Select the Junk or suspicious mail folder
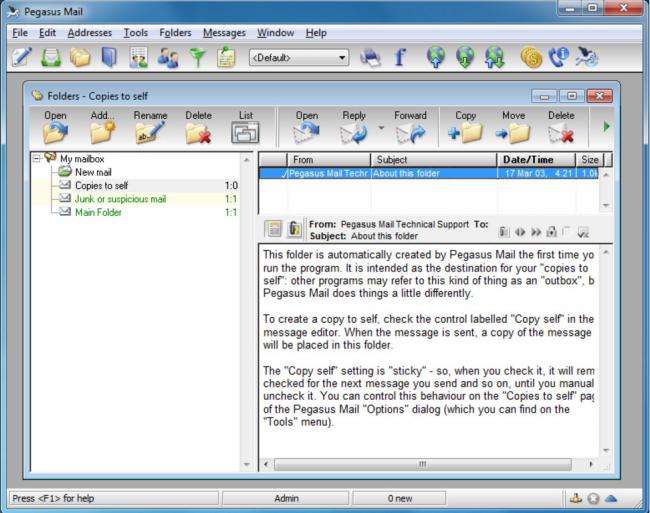The image size is (650, 513). pyautogui.click(x=120, y=199)
